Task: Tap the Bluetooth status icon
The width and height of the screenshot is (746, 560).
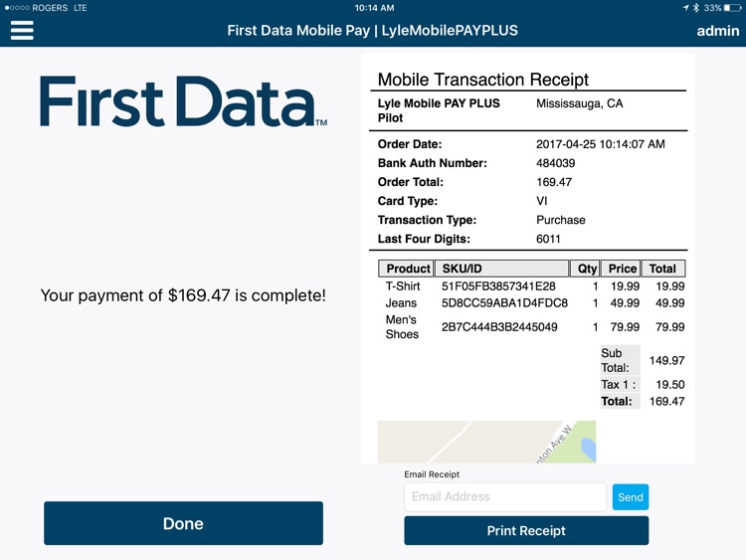Action: point(696,8)
